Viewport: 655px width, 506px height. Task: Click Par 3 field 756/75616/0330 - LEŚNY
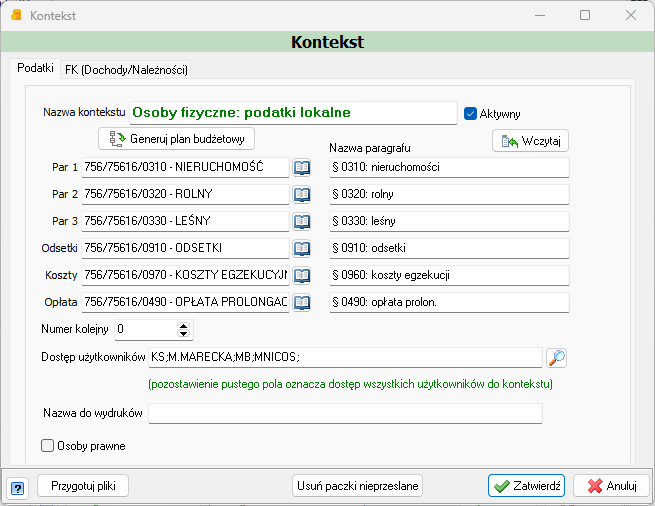(x=185, y=221)
